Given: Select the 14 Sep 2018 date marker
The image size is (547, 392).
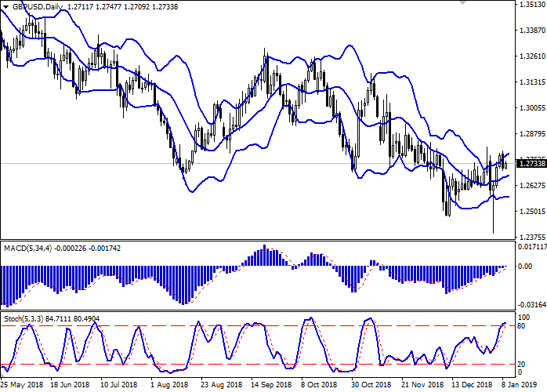Looking at the screenshot, I should (270, 386).
